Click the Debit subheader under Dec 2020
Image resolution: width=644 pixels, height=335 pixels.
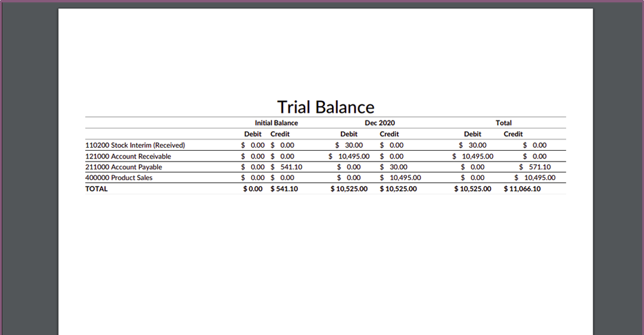[x=349, y=134]
